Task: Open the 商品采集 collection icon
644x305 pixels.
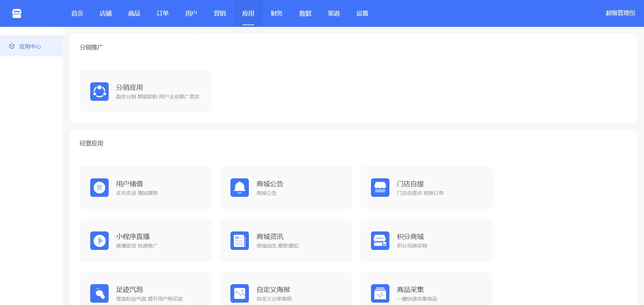Action: (380, 293)
